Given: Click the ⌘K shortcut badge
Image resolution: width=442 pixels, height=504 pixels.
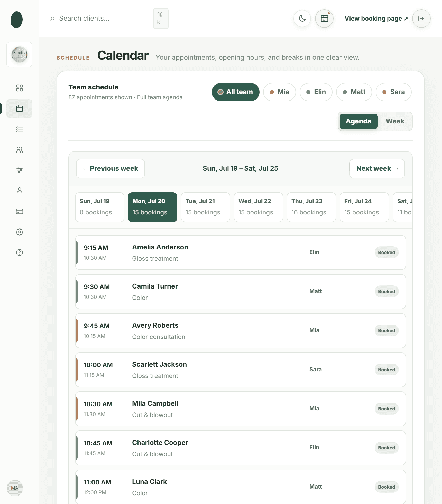Looking at the screenshot, I should [161, 19].
